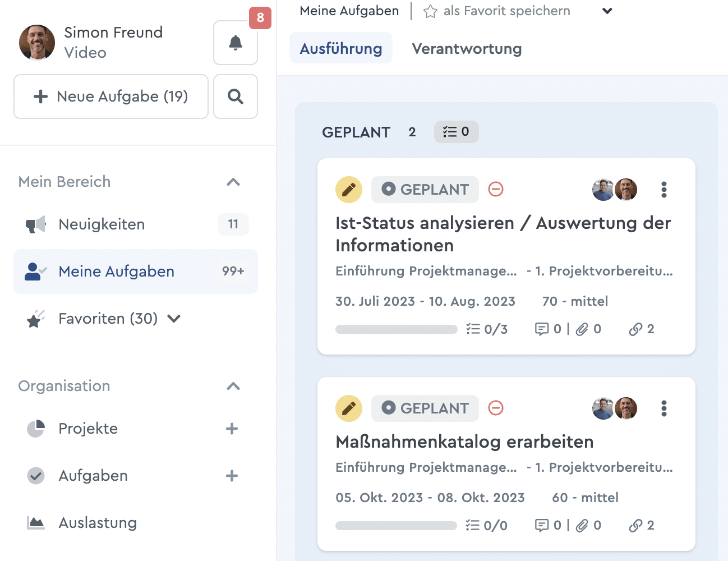The width and height of the screenshot is (728, 561).
Task: Click the search magnifier button
Action: (236, 96)
